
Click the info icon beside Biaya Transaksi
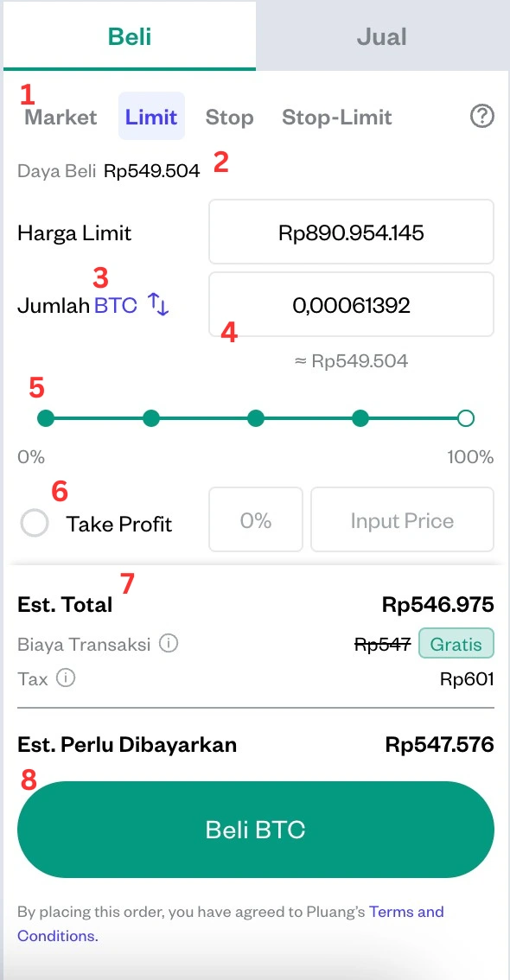[x=169, y=643]
